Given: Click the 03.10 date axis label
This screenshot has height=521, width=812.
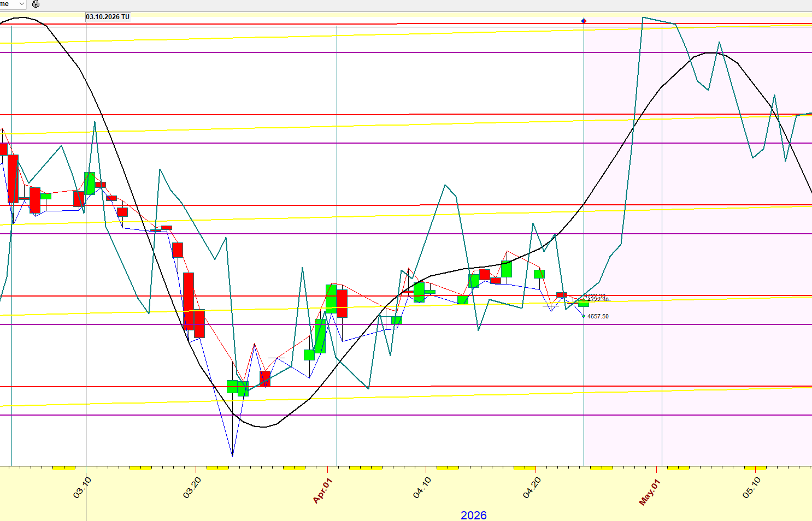Looking at the screenshot, I should point(83,488).
